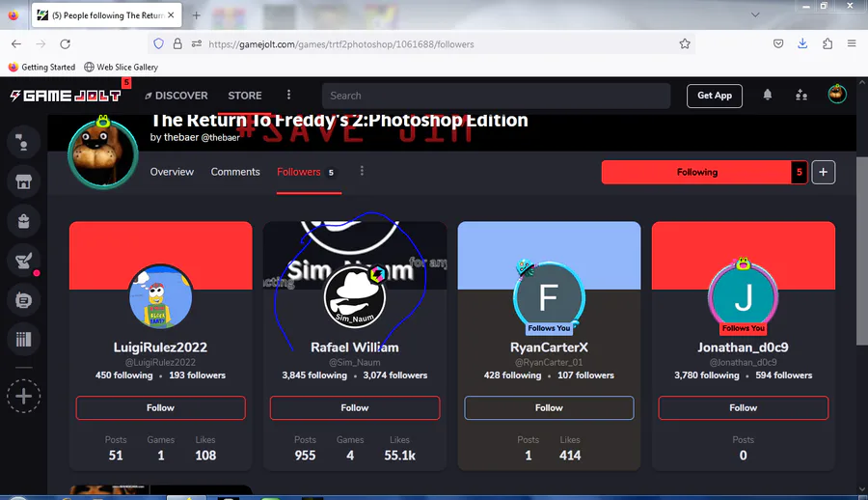Open the sidebar chat bubbles icon

pyautogui.click(x=23, y=142)
